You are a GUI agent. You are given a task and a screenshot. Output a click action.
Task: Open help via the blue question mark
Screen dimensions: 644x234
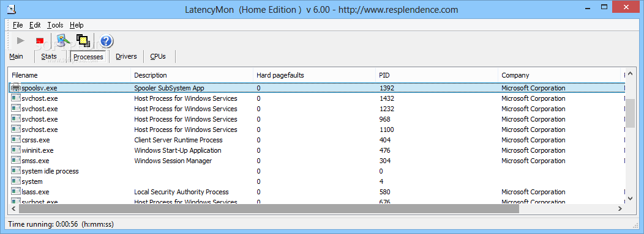click(x=106, y=40)
